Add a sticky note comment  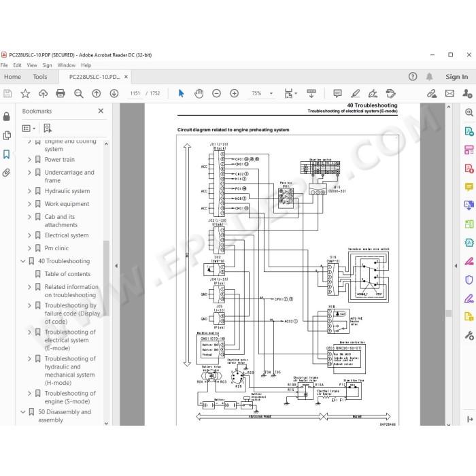[337, 94]
